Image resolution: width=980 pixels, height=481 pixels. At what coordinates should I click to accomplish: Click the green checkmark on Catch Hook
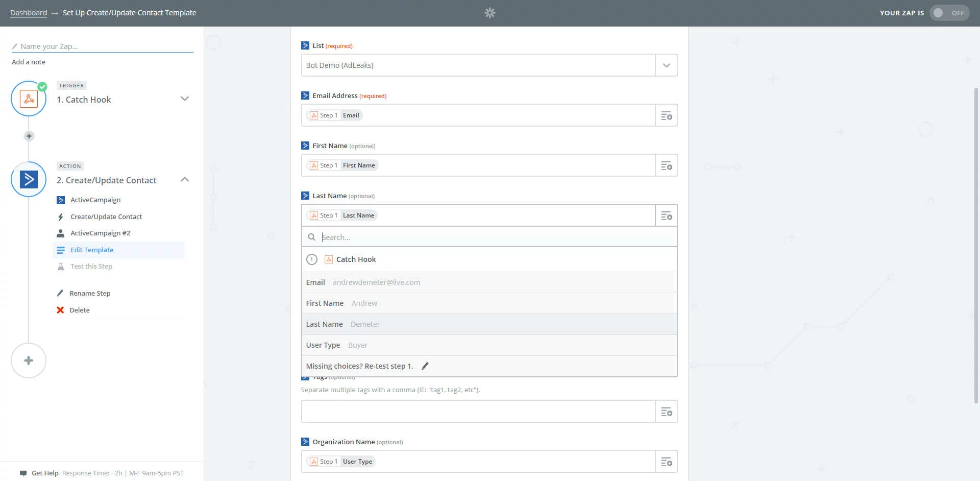(42, 86)
